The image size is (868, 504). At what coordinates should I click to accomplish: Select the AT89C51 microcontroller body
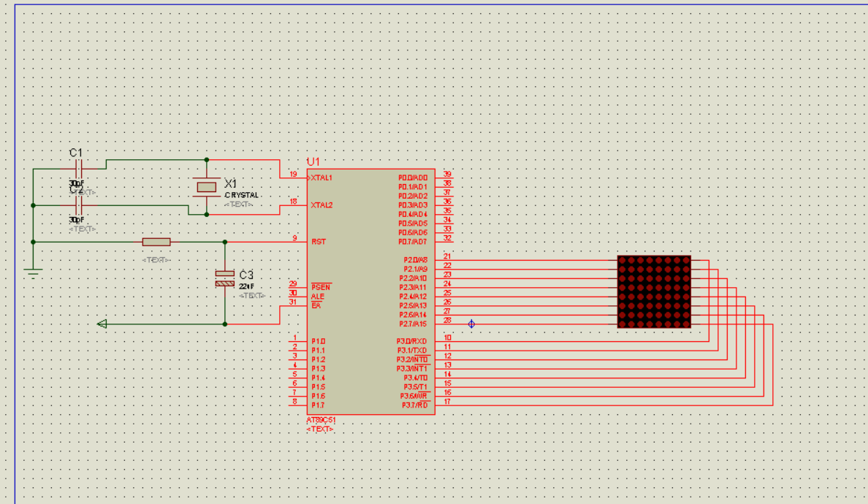point(371,291)
